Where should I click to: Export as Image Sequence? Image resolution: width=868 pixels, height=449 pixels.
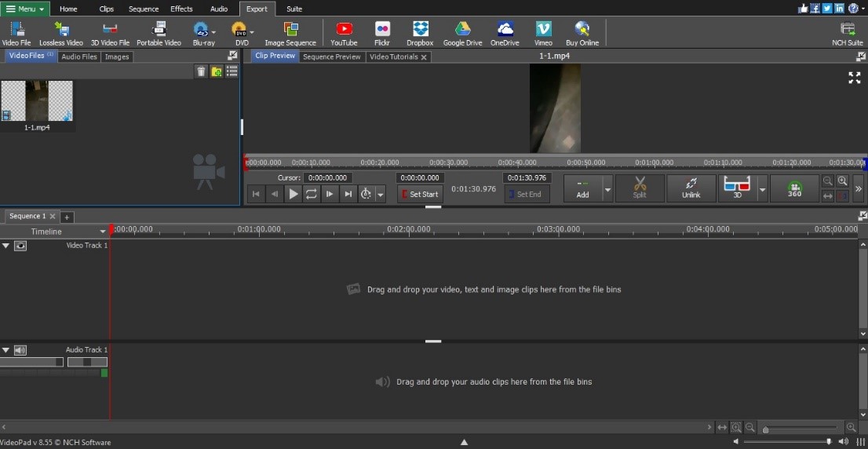[290, 34]
